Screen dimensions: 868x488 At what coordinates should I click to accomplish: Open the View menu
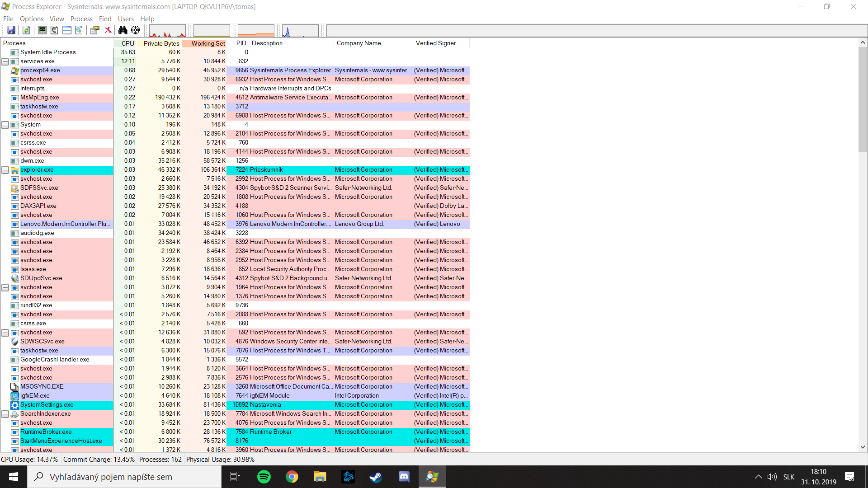point(57,19)
